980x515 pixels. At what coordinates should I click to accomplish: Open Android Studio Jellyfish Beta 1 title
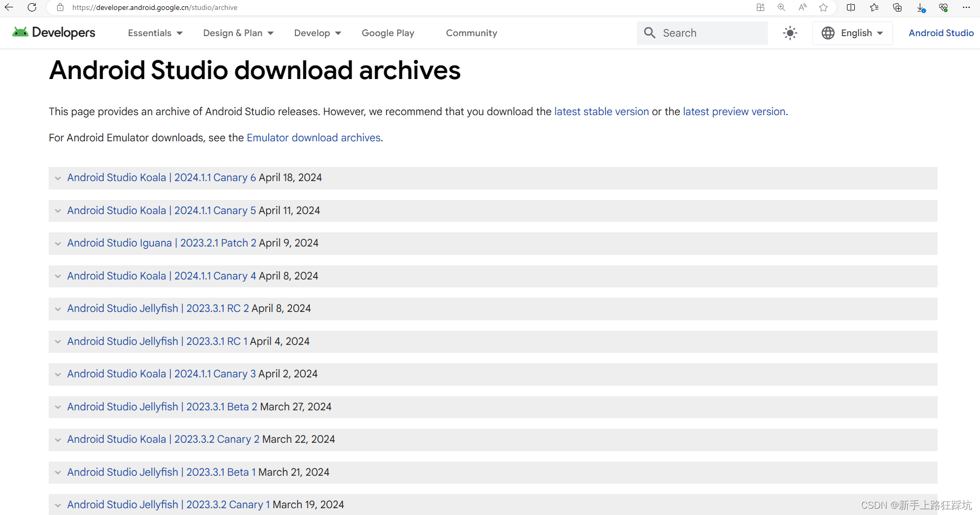(161, 472)
